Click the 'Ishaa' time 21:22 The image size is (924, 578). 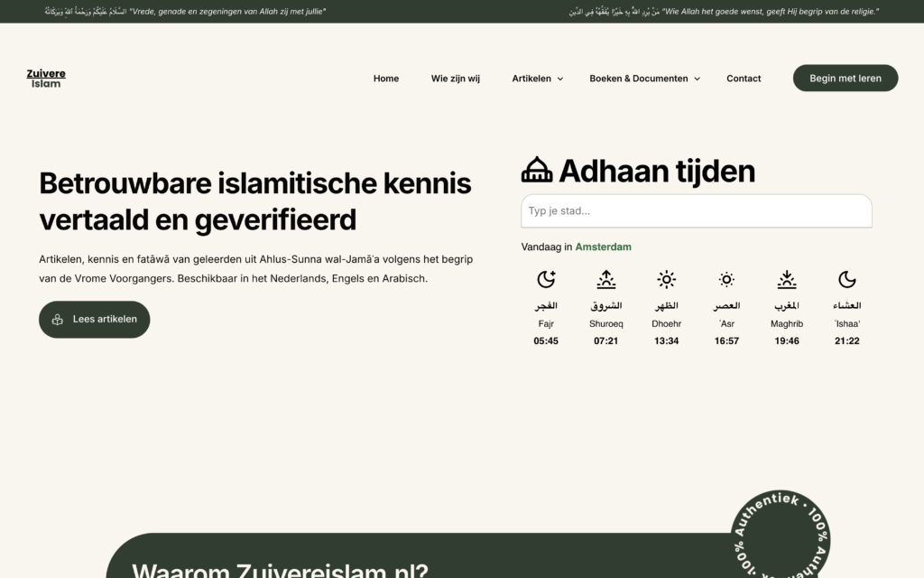point(846,340)
